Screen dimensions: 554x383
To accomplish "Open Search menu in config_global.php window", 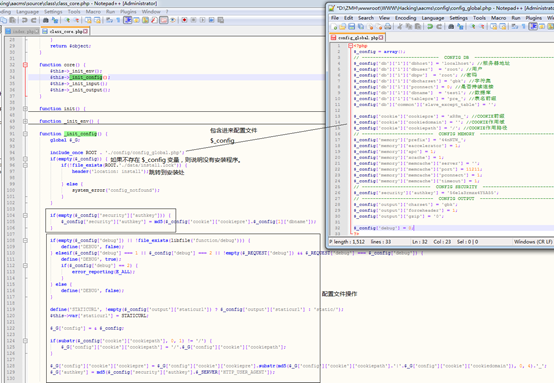I will coord(366,18).
